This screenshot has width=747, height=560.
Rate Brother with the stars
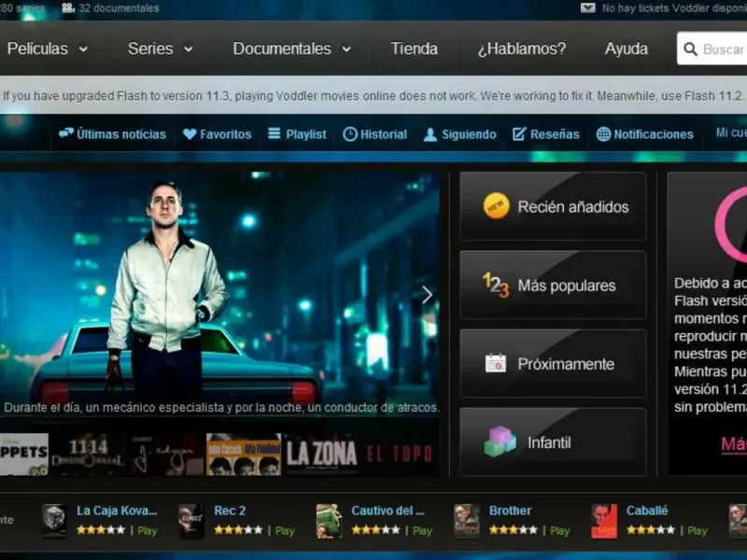(x=513, y=529)
